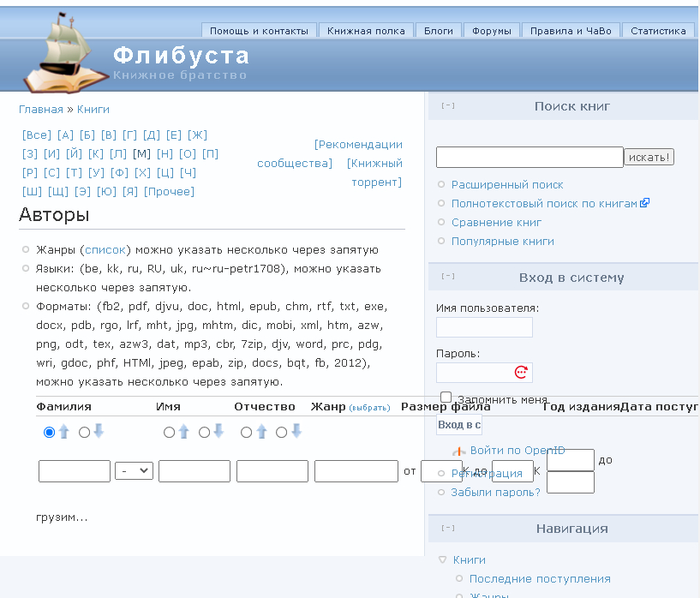Select ascending sort radio for Фамилия
The image size is (700, 598).
(49, 432)
